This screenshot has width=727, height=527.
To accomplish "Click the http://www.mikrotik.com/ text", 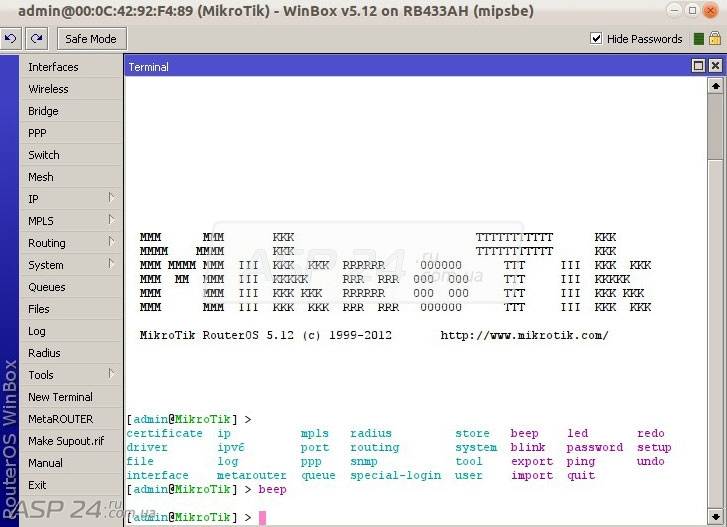I will pyautogui.click(x=524, y=335).
